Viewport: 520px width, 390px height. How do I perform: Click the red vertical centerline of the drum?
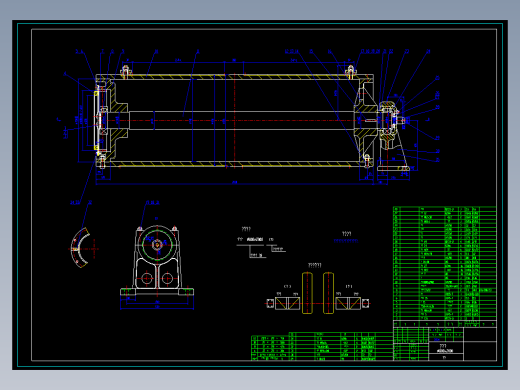pyautogui.click(x=235, y=120)
